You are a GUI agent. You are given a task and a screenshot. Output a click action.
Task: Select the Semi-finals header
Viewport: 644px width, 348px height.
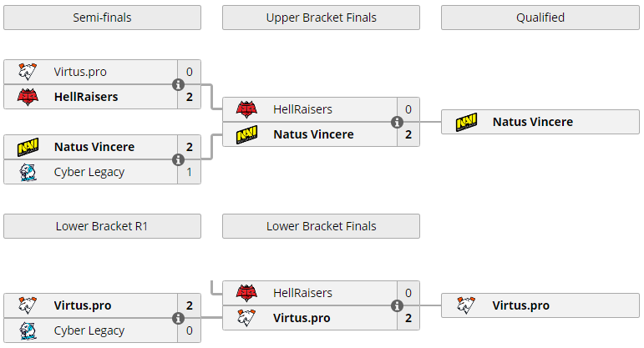102,18
